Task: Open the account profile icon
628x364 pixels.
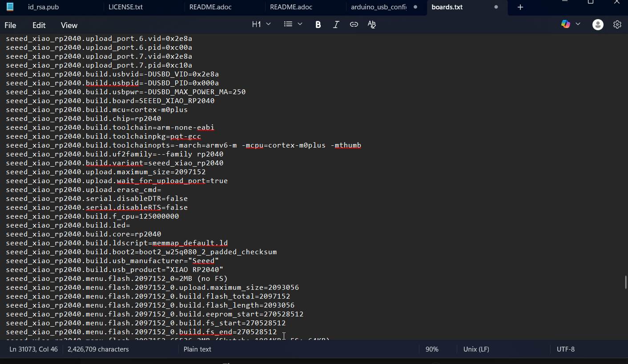Action: [x=598, y=24]
